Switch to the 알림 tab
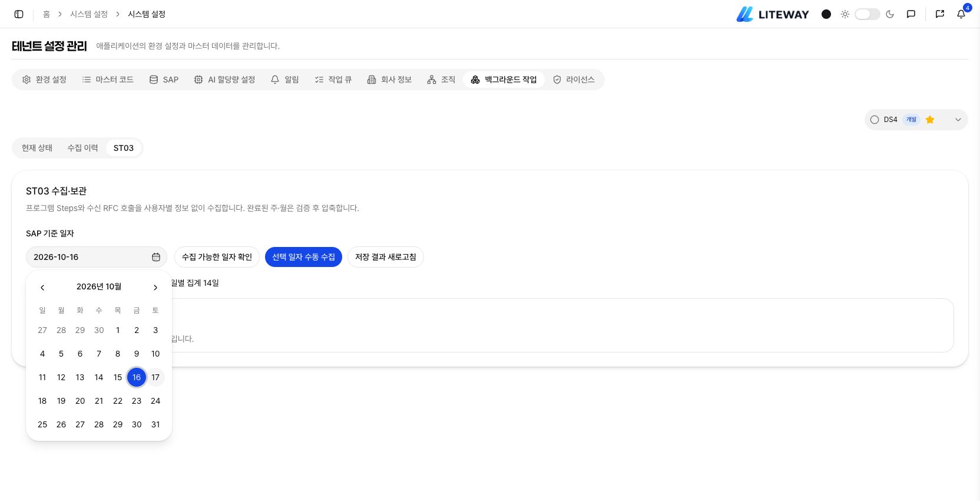 [x=285, y=80]
